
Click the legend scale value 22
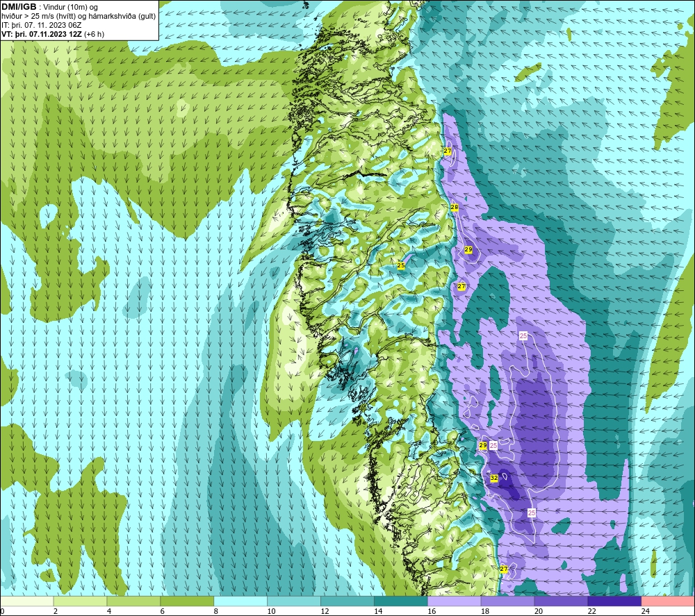(591, 611)
